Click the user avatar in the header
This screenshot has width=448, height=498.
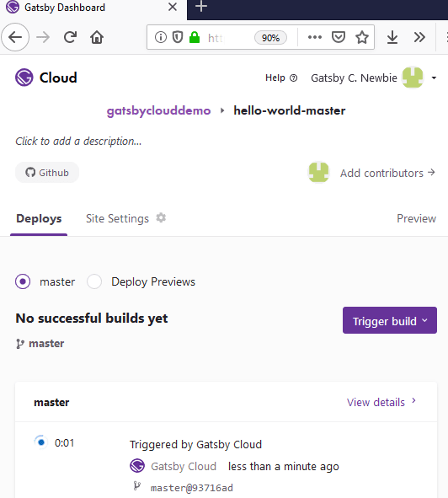[x=413, y=78]
